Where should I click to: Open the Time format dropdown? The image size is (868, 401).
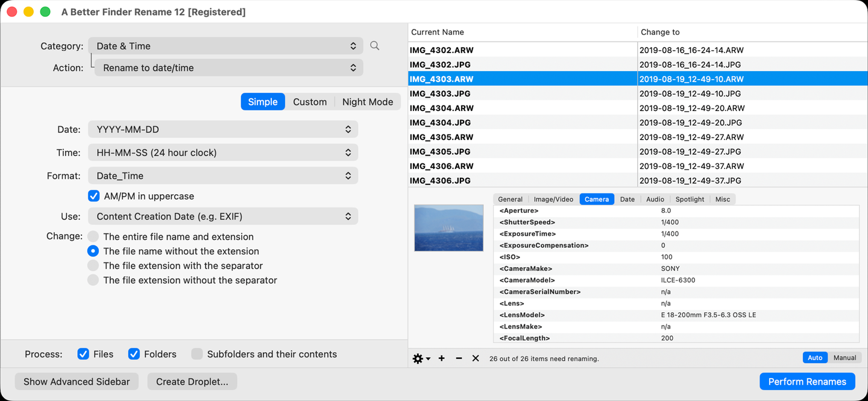pos(223,153)
